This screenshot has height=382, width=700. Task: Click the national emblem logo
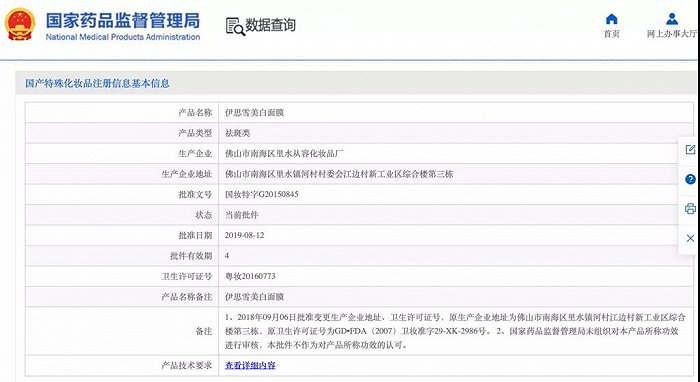pyautogui.click(x=20, y=24)
